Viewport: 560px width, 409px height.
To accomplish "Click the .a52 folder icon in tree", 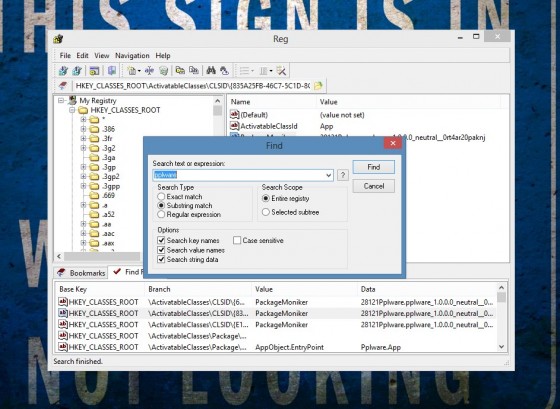I will (94, 214).
